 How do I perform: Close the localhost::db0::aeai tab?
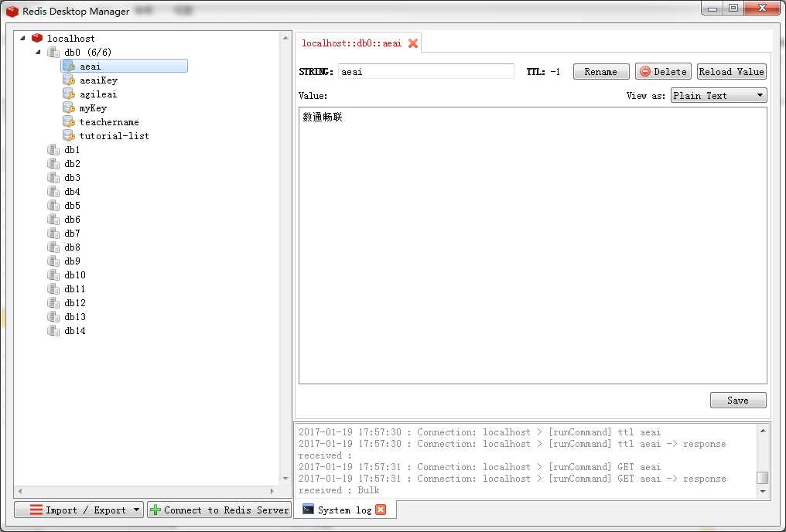point(413,43)
